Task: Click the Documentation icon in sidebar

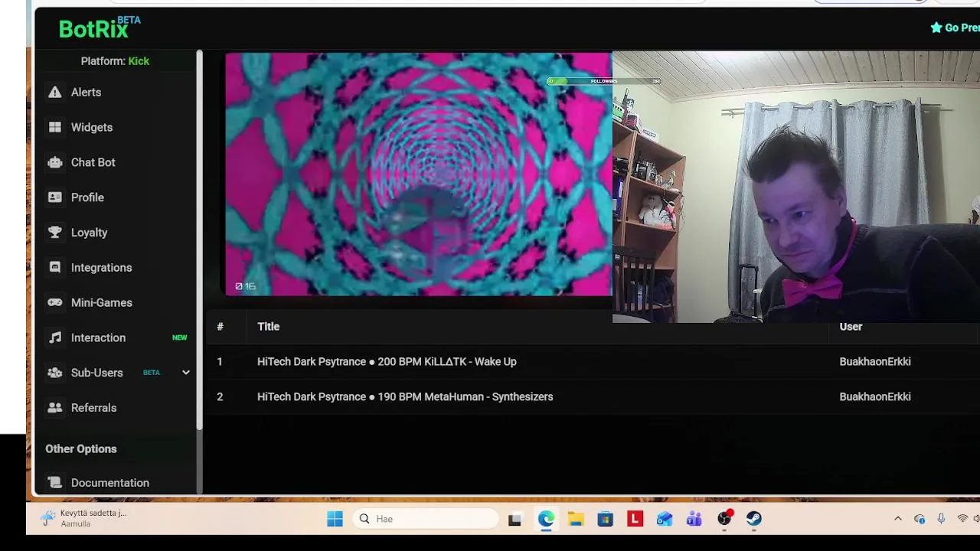Action: coord(55,483)
